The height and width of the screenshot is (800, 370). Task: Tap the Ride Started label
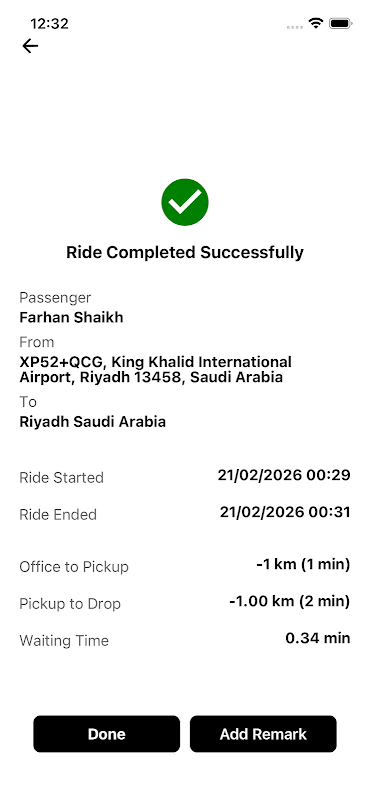pyautogui.click(x=61, y=478)
